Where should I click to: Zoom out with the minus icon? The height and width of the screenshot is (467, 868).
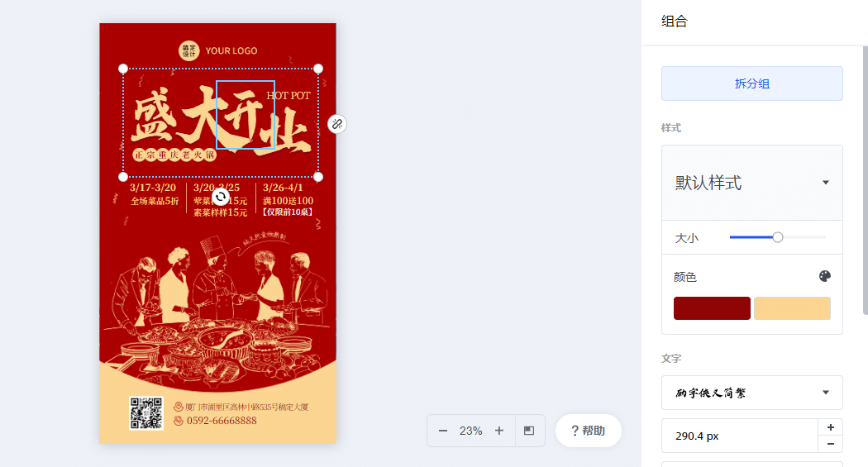tap(443, 431)
